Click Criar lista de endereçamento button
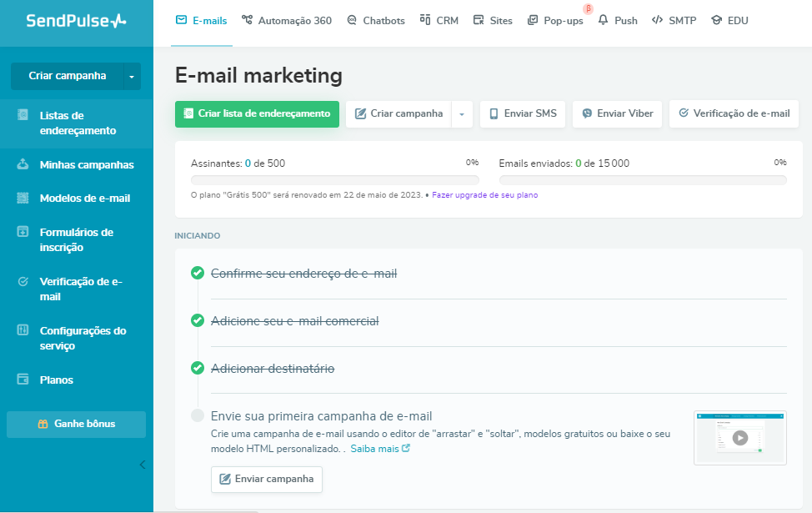Image resolution: width=812 pixels, height=513 pixels. (257, 114)
